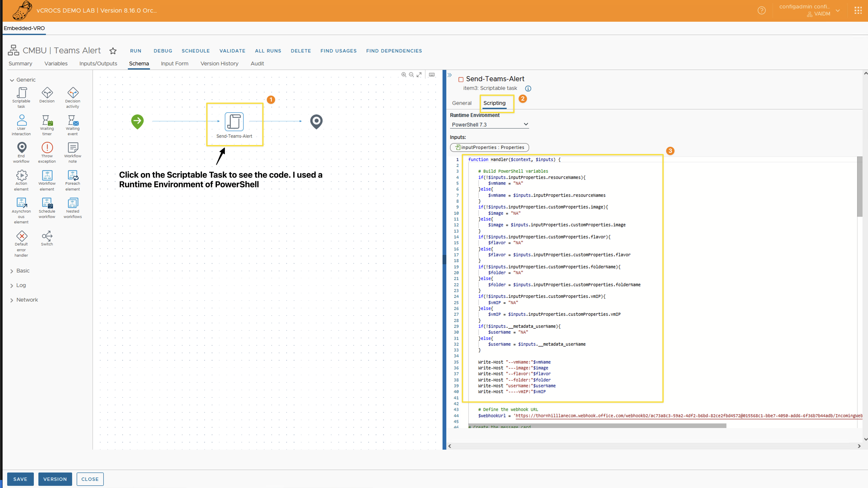
Task: Pick the Decision element icon
Action: (x=47, y=93)
